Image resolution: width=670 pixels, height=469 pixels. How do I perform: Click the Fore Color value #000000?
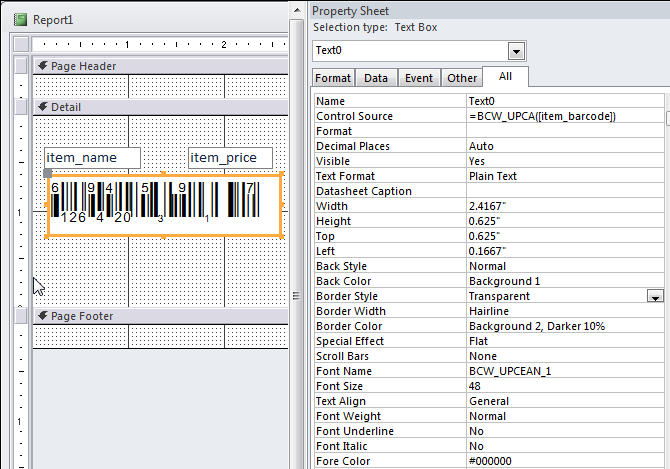point(565,461)
